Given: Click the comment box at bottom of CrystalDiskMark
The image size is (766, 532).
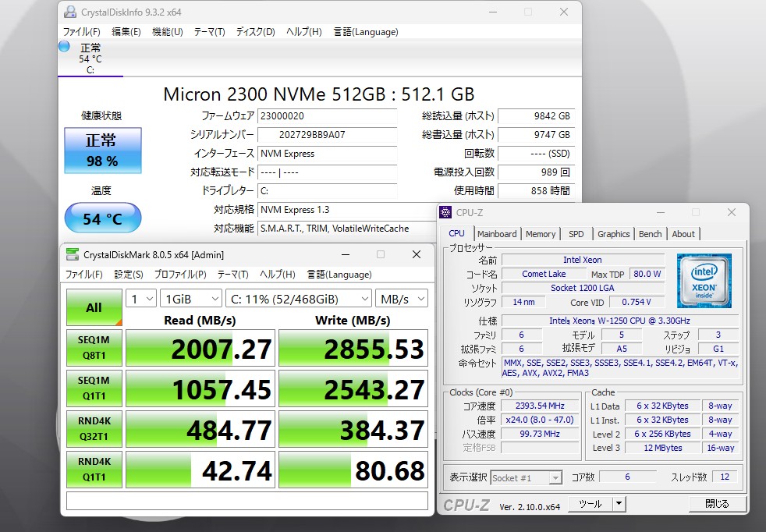Looking at the screenshot, I should [247, 501].
